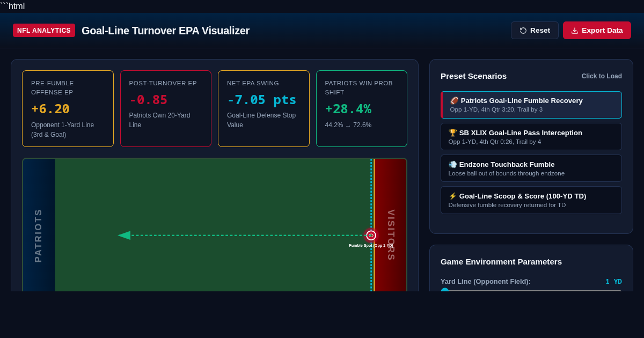Click the Yard Line (Opponent Field) label
Viewport: 644px width, 338px height.
[486, 282]
